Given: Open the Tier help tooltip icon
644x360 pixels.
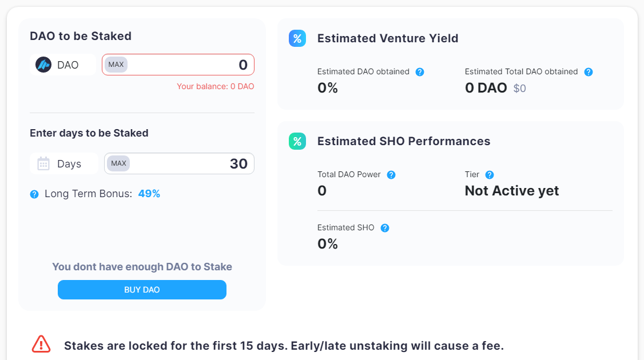Looking at the screenshot, I should click(490, 175).
